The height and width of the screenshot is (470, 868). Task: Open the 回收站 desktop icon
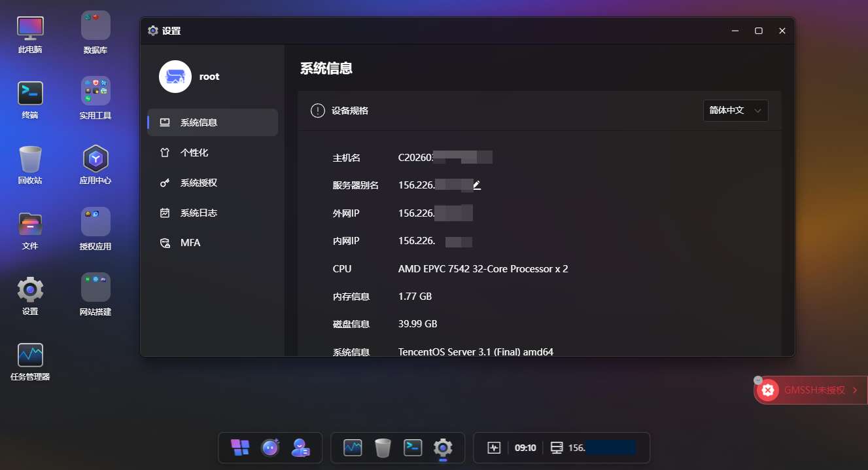coord(30,159)
